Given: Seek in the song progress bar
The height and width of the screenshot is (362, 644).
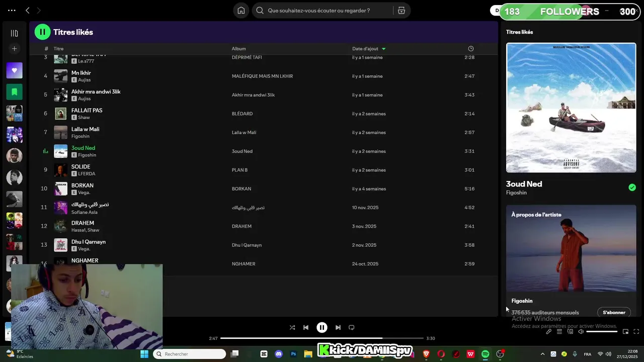Looking at the screenshot, I should tap(322, 338).
